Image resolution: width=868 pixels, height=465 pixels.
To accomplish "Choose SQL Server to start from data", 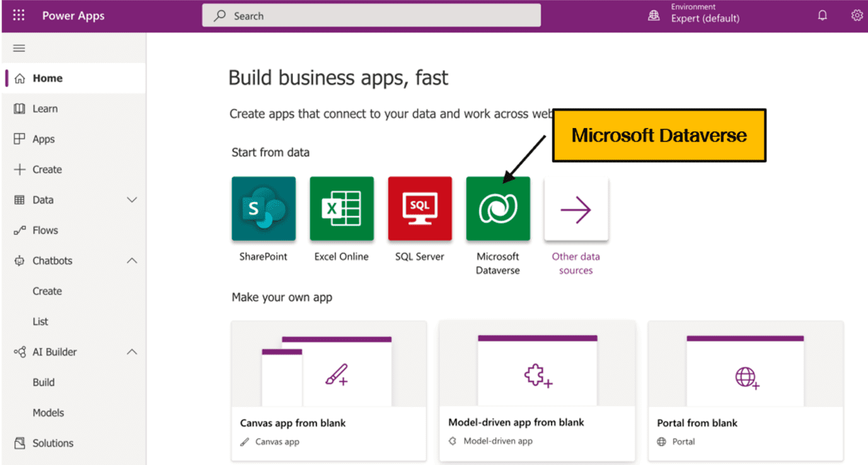I will click(x=419, y=208).
